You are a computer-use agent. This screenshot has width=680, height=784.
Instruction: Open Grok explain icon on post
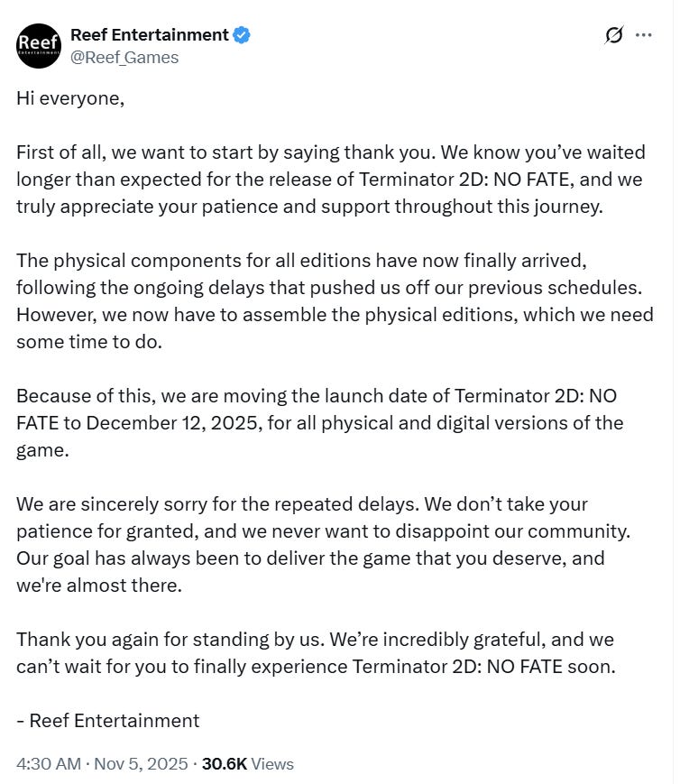coord(614,35)
